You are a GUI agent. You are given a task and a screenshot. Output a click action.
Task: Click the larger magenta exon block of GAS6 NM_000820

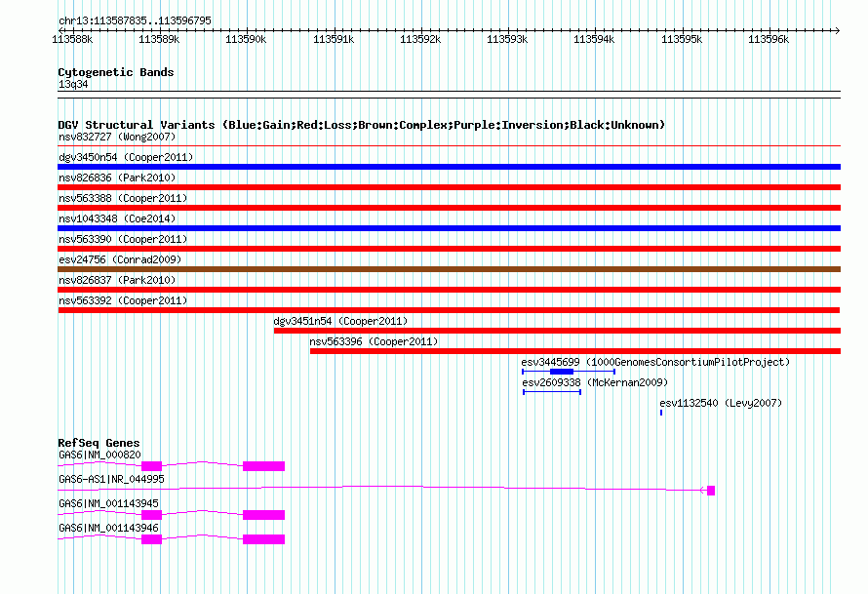pos(263,466)
